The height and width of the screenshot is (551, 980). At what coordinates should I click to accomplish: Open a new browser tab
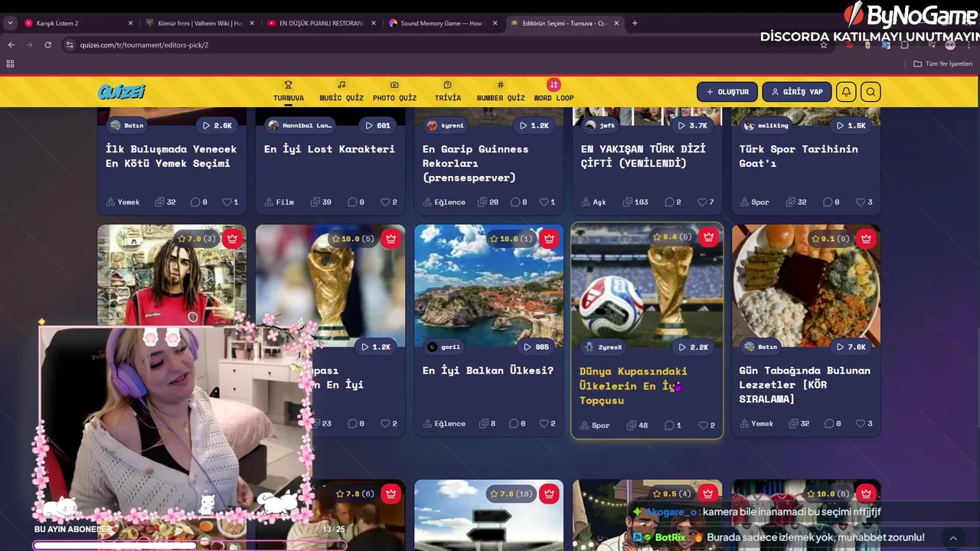click(635, 23)
